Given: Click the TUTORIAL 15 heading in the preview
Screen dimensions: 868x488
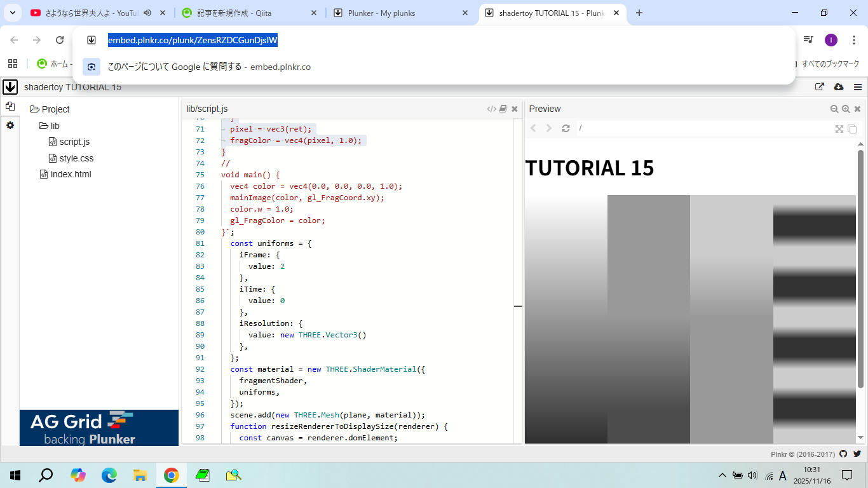Looking at the screenshot, I should pyautogui.click(x=590, y=168).
